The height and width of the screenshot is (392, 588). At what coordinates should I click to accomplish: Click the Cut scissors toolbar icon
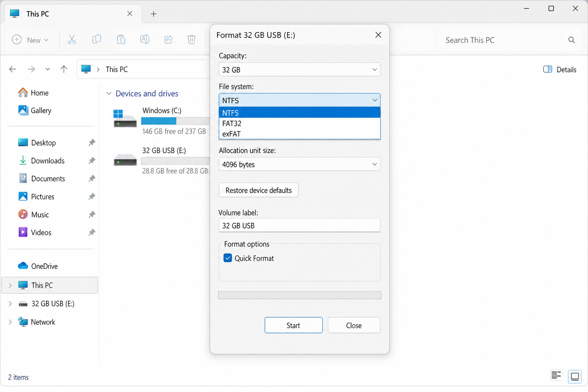[72, 39]
